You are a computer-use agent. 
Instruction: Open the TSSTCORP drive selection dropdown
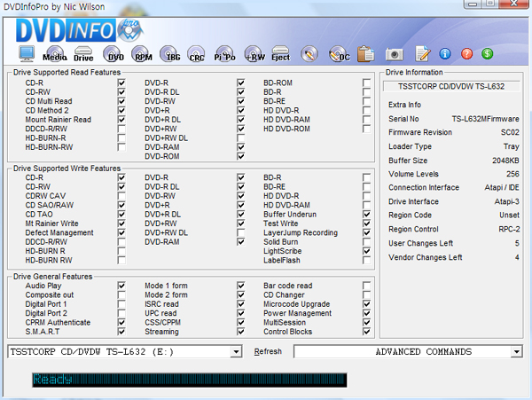[x=236, y=352]
